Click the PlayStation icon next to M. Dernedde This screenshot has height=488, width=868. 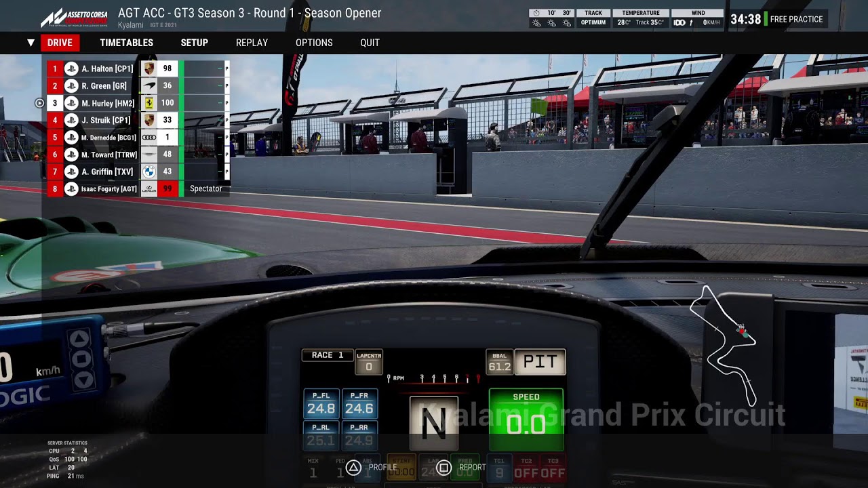point(71,138)
